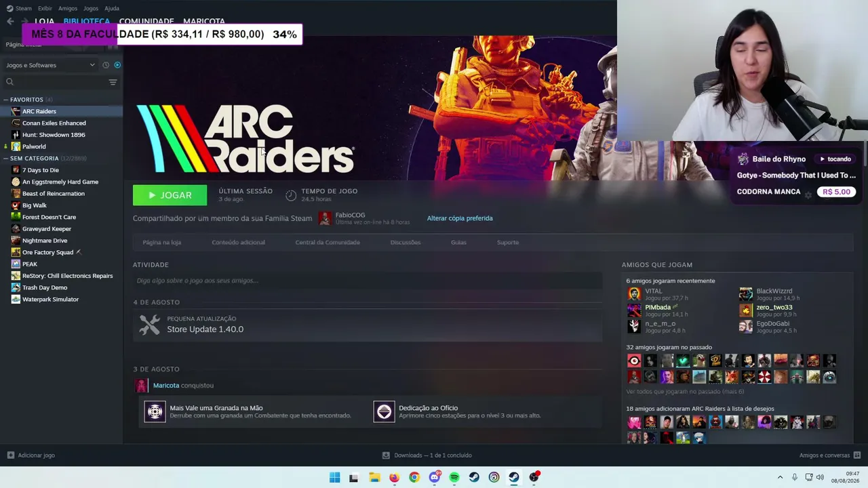Click the Waterpark Simulator icon
Image resolution: width=868 pixels, height=488 pixels.
(x=16, y=299)
